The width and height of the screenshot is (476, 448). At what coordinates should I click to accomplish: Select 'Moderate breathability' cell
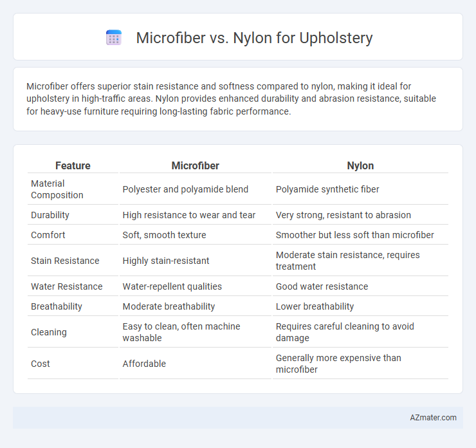pos(169,306)
